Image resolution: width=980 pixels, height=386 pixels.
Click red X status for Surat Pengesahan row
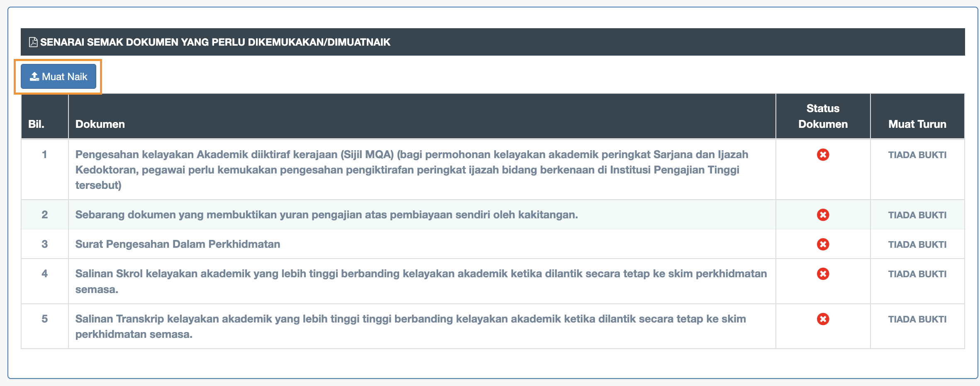pos(823,244)
